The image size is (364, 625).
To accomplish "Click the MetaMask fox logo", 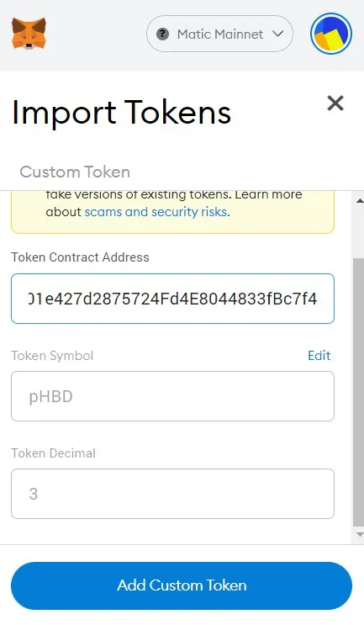I will coord(29,34).
